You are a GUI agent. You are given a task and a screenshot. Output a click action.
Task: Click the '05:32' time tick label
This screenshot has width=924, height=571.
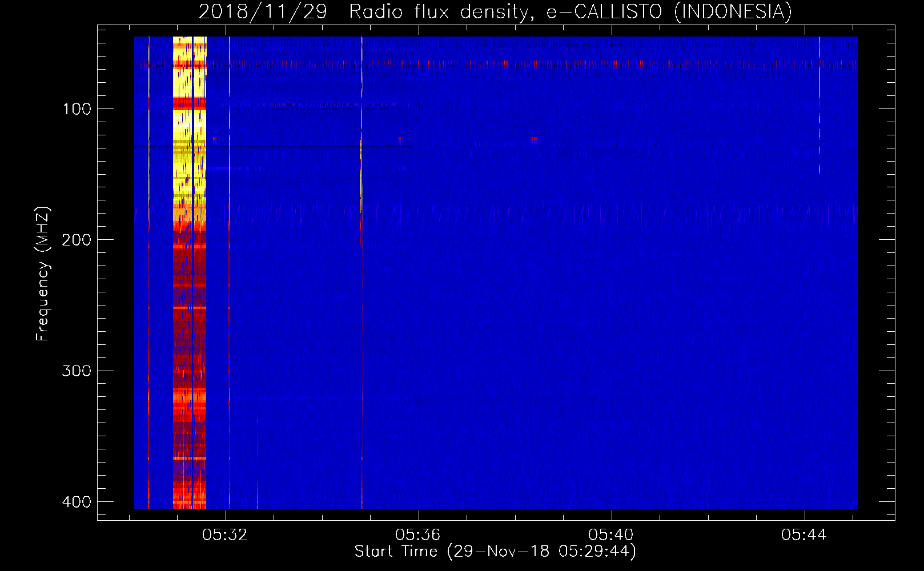[225, 535]
